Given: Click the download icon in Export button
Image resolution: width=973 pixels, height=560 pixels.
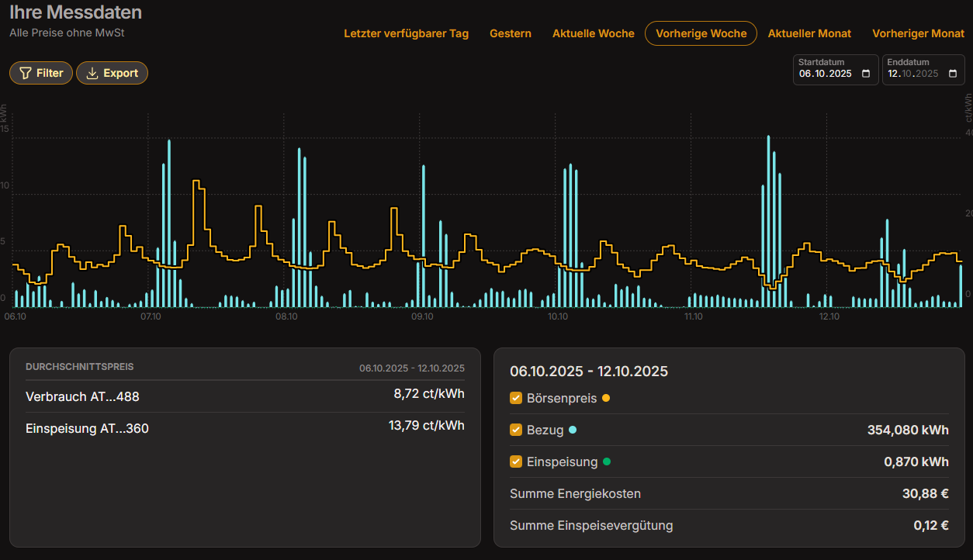Looking at the screenshot, I should pyautogui.click(x=92, y=73).
